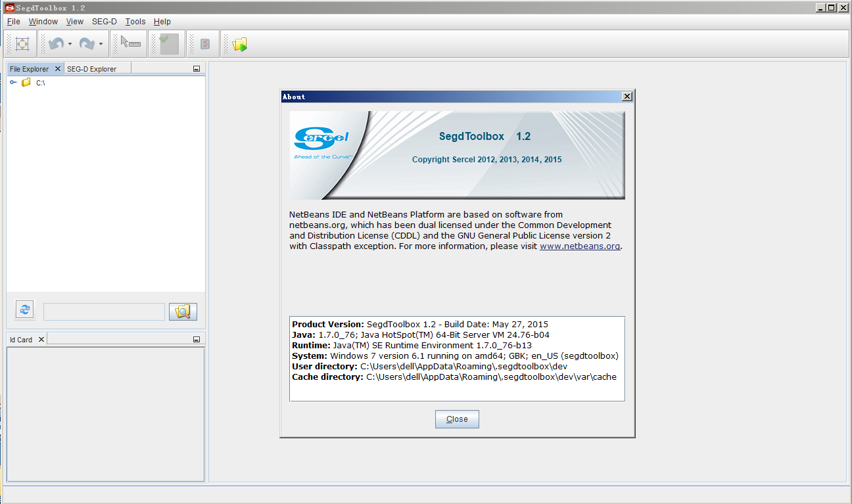This screenshot has height=504, width=852.
Task: Click the User directory line in About details
Action: pyautogui.click(x=430, y=367)
